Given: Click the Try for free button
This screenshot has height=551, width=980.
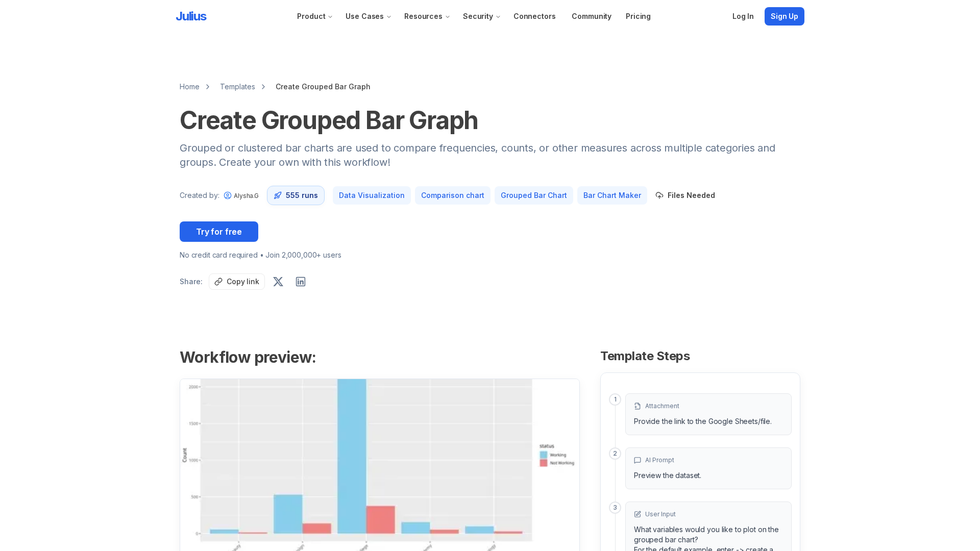Looking at the screenshot, I should click(219, 232).
